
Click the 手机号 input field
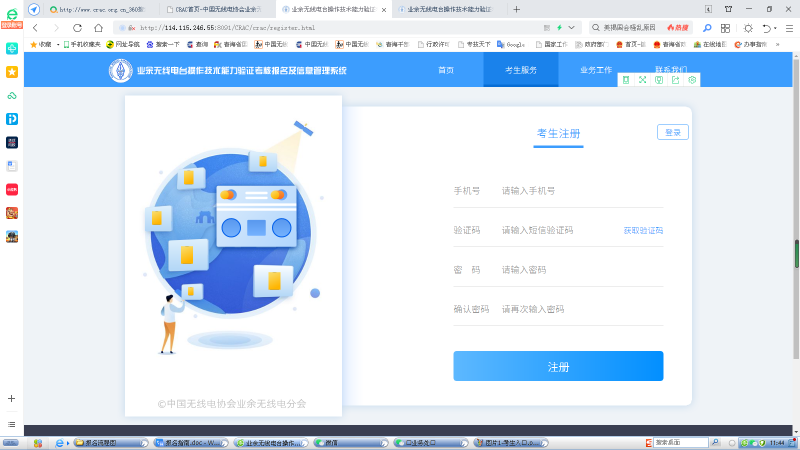[580, 191]
